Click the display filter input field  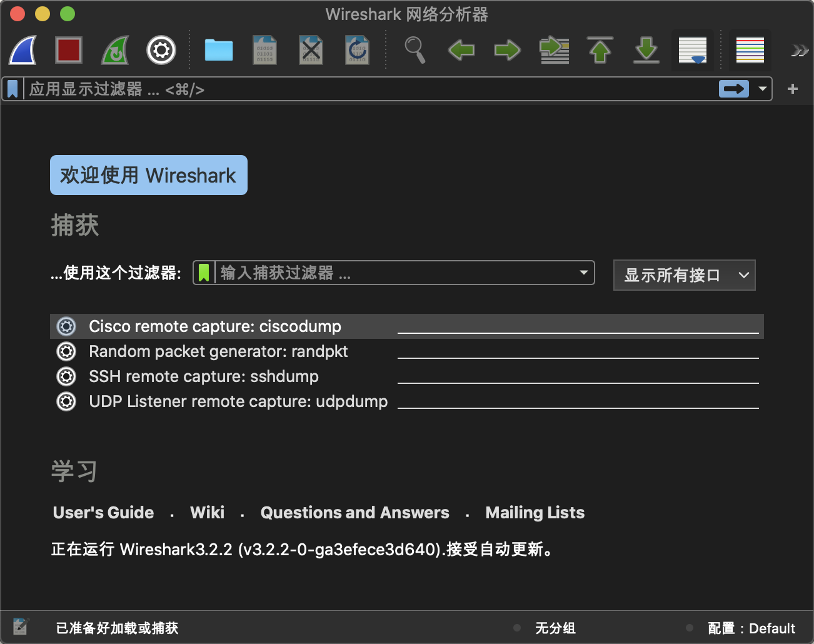(x=371, y=89)
